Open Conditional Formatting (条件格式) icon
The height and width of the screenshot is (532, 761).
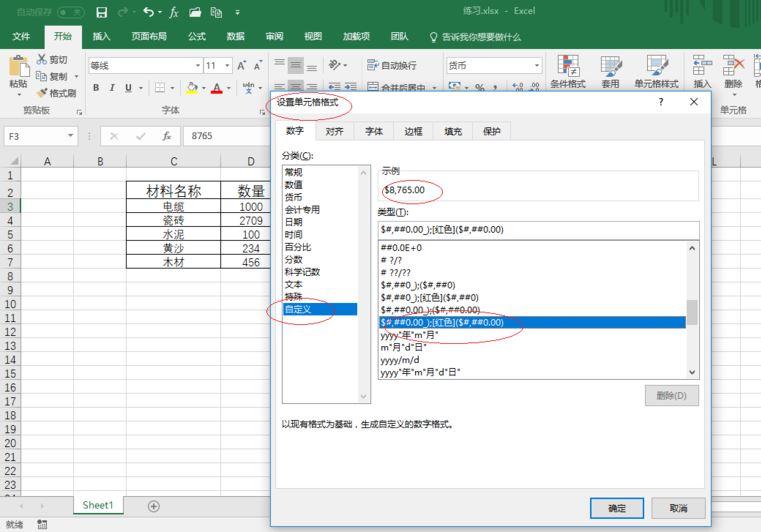[568, 66]
